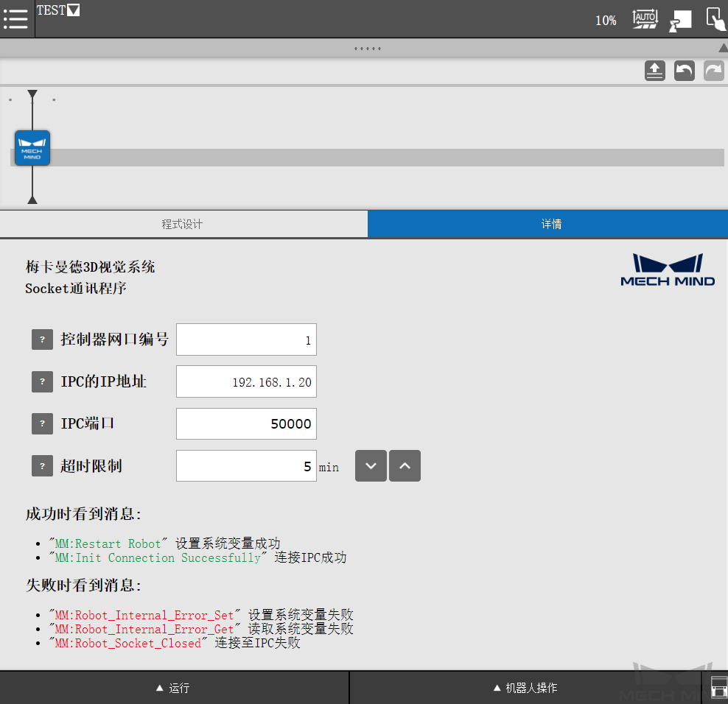The width and height of the screenshot is (728, 704).
Task: Open help for IPC端口
Action: pyautogui.click(x=42, y=423)
